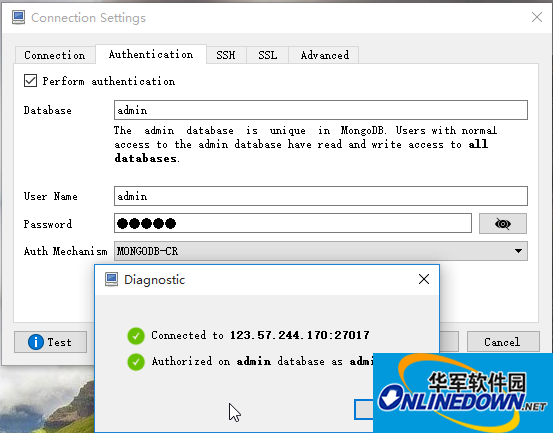This screenshot has width=553, height=433.
Task: Click the Test button
Action: click(50, 342)
